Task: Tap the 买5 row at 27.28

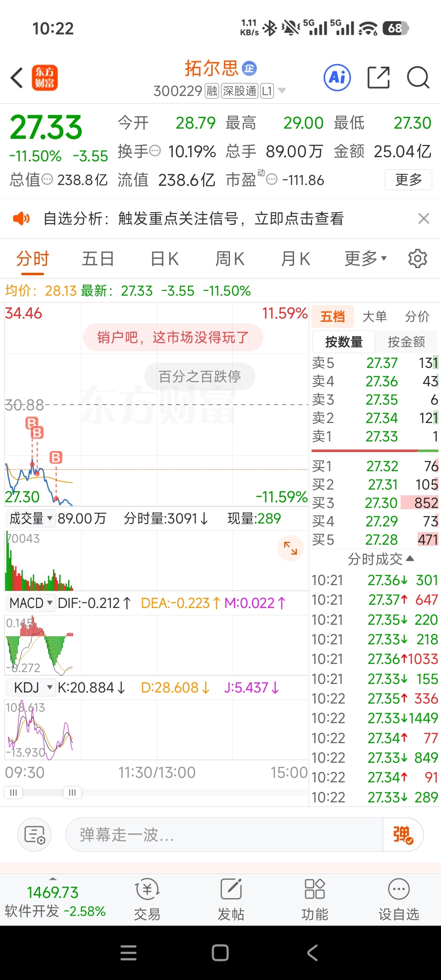Action: pyautogui.click(x=375, y=539)
